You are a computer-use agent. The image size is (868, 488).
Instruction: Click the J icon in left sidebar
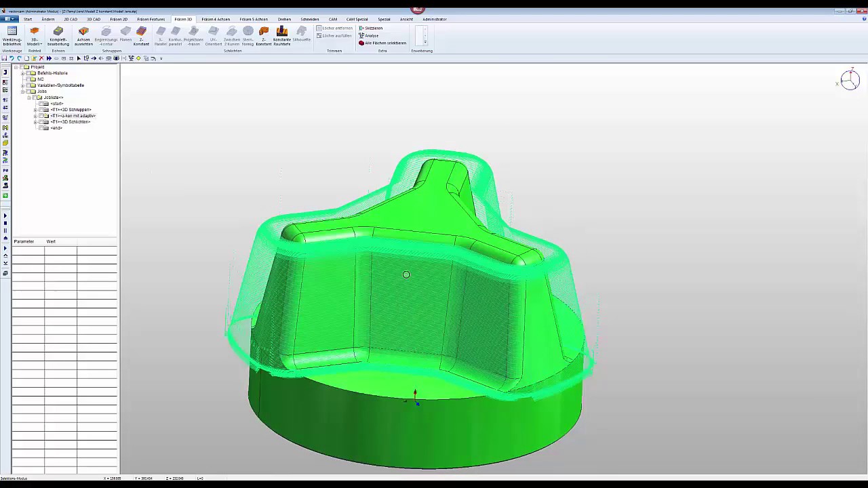[5, 72]
